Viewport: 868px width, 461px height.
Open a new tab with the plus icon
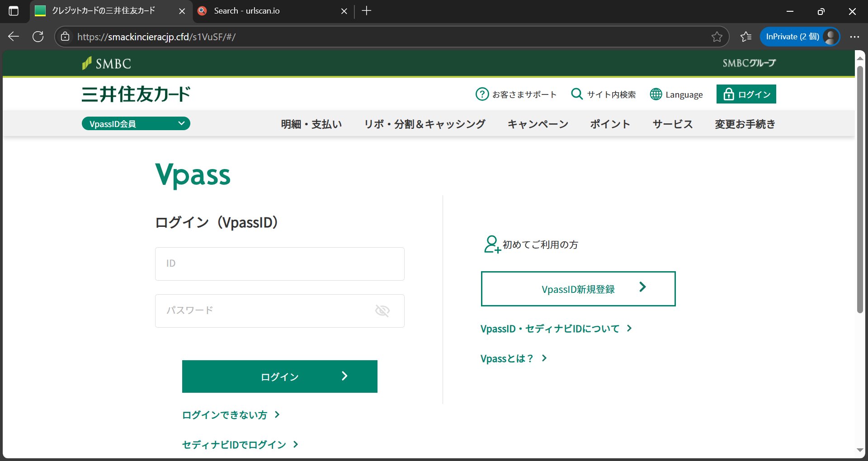pyautogui.click(x=367, y=11)
